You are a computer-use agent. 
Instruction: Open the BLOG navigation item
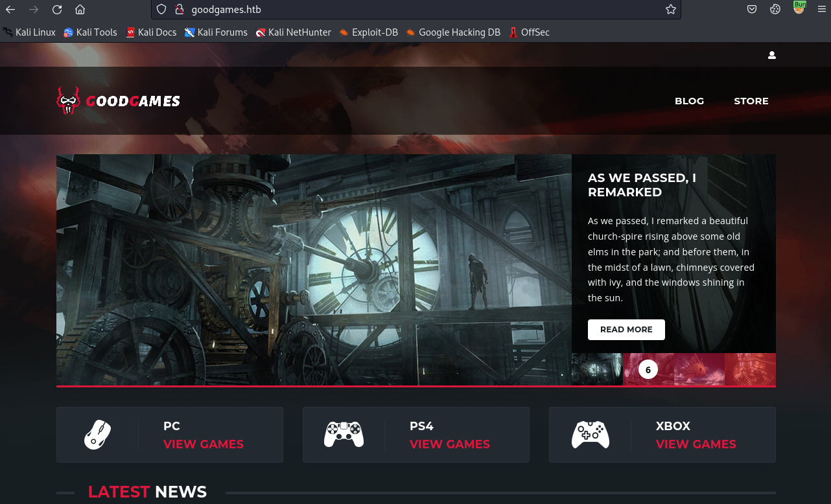pyautogui.click(x=689, y=101)
